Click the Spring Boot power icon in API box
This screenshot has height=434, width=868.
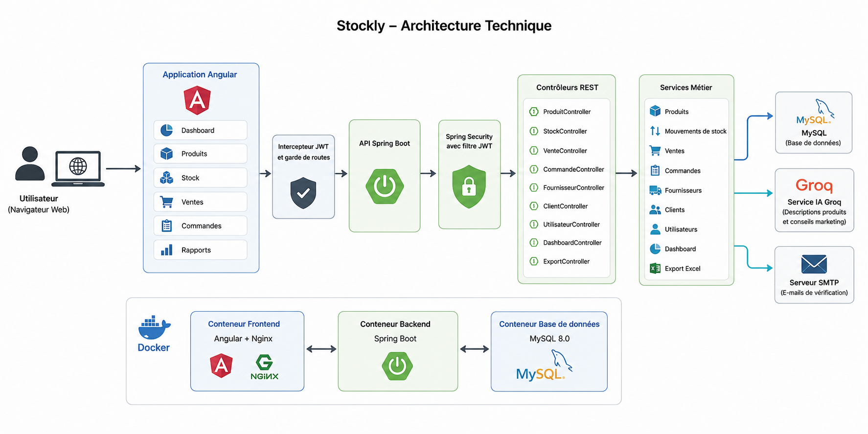(x=385, y=186)
